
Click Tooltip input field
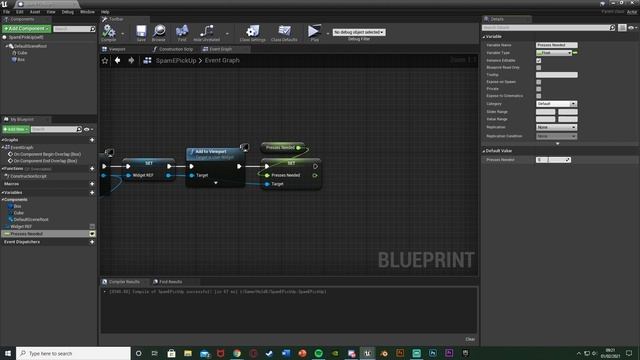click(556, 75)
